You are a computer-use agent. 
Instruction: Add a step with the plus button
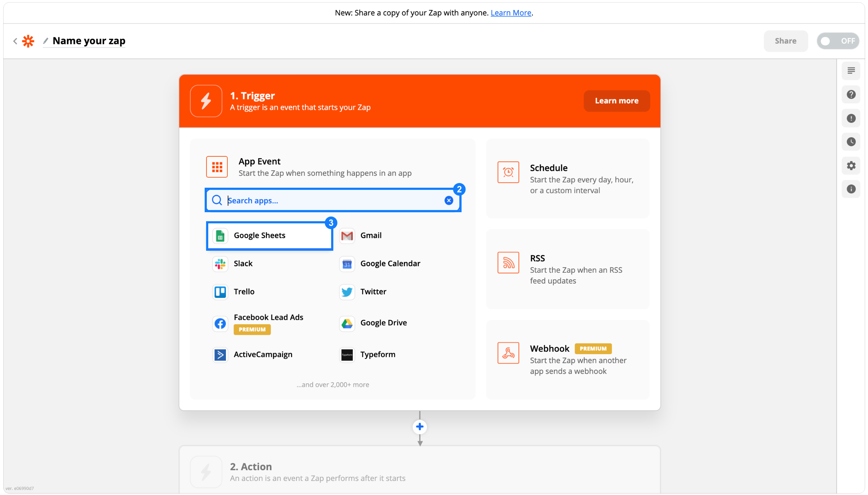pyautogui.click(x=420, y=427)
